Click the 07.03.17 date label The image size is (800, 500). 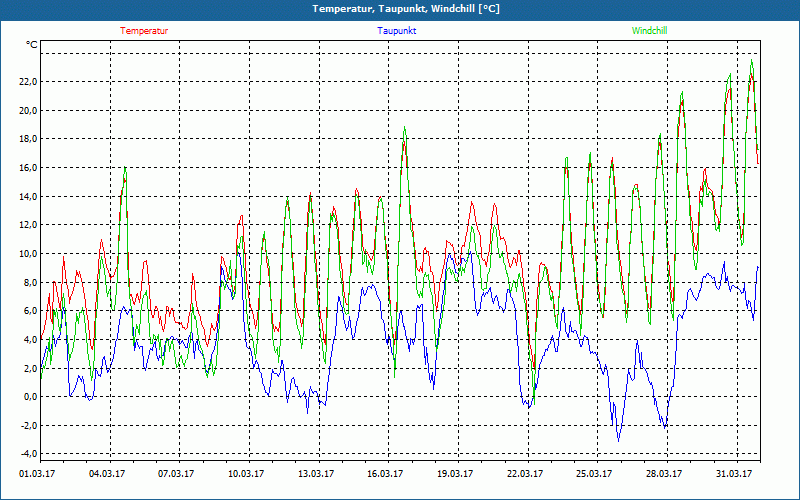coord(177,474)
